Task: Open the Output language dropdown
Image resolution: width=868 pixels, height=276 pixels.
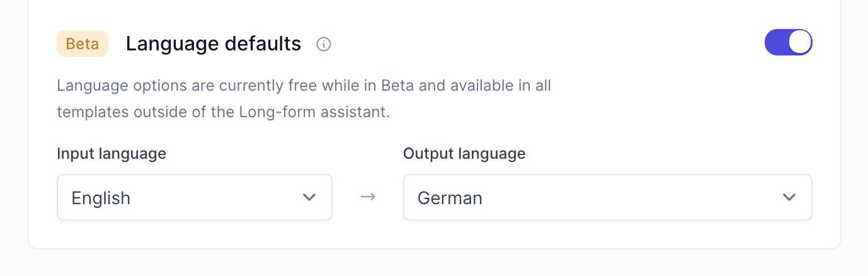Action: (608, 197)
